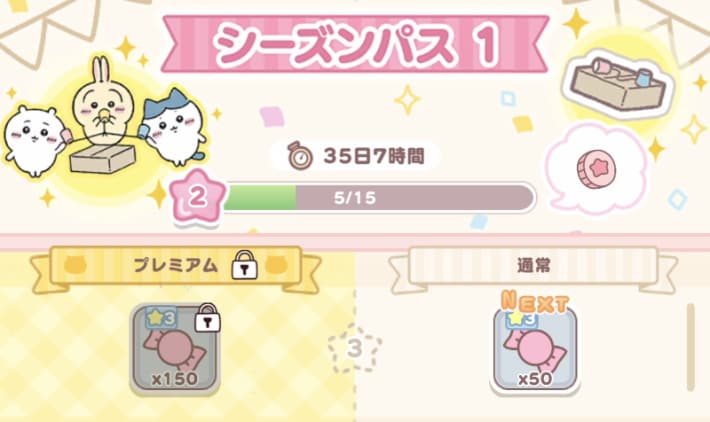Tap the pink star level 2 badge
Image resolution: width=710 pixels, height=422 pixels.
(197, 198)
